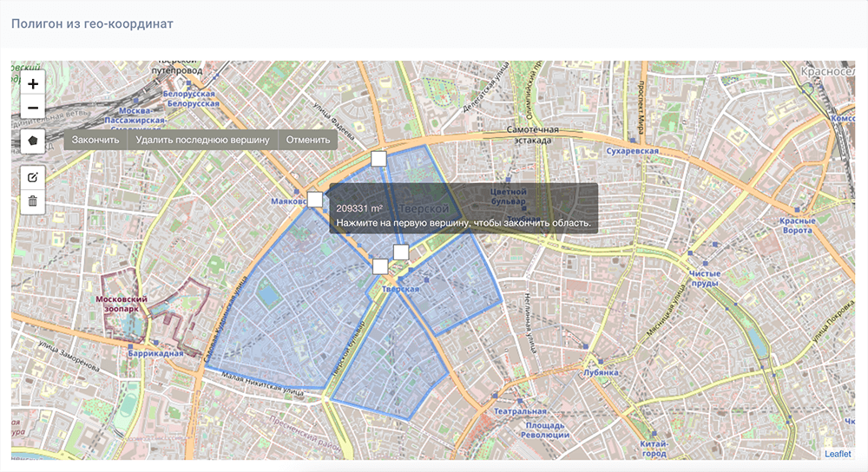
Task: Click the Малая Никитская улица label
Action: click(262, 384)
